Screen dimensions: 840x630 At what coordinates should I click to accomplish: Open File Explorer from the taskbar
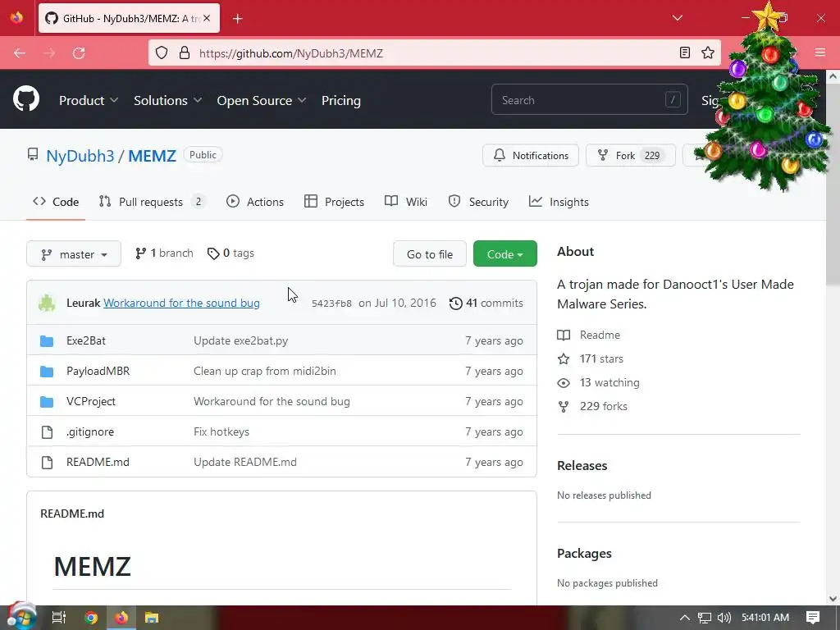tap(152, 618)
